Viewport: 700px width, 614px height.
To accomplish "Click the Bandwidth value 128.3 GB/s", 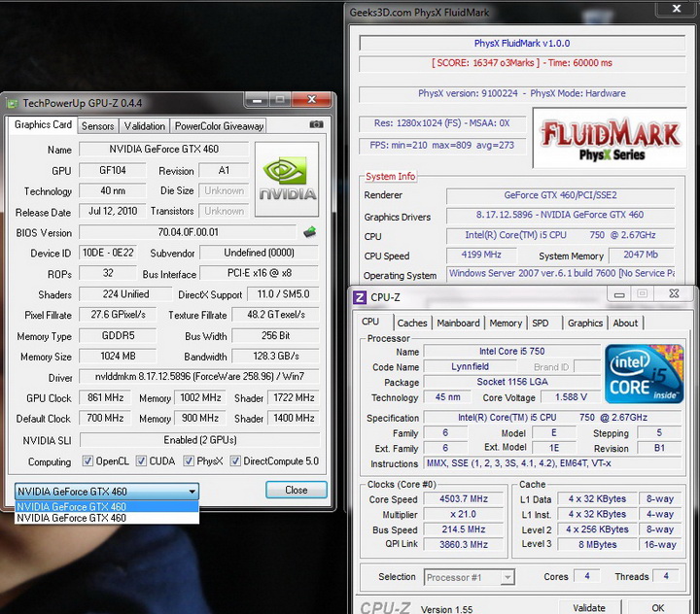I will [276, 357].
